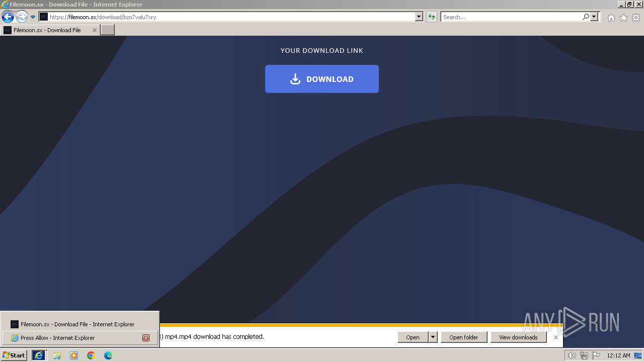Click the Back navigation arrow
Viewport: 644px width, 362px height.
(x=8, y=17)
